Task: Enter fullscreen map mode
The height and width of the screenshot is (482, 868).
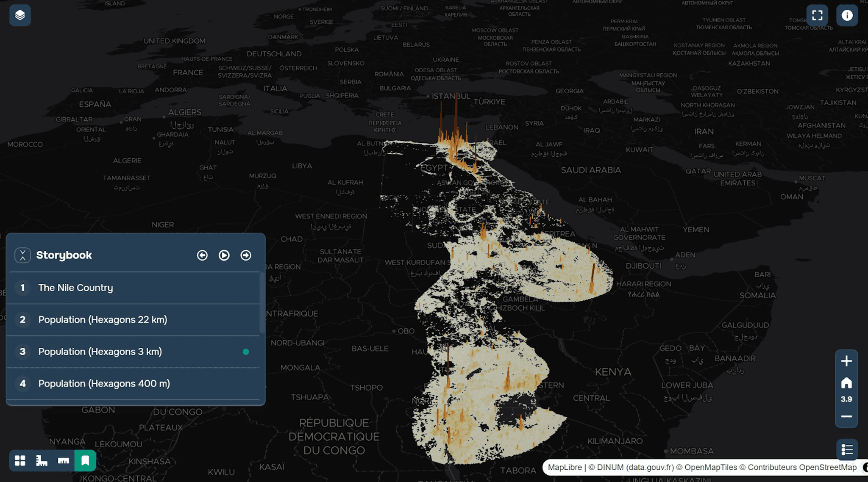Action: click(x=817, y=15)
